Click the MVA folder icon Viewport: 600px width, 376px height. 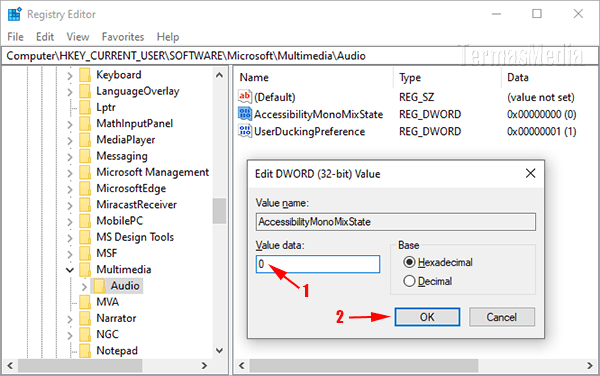pos(85,302)
